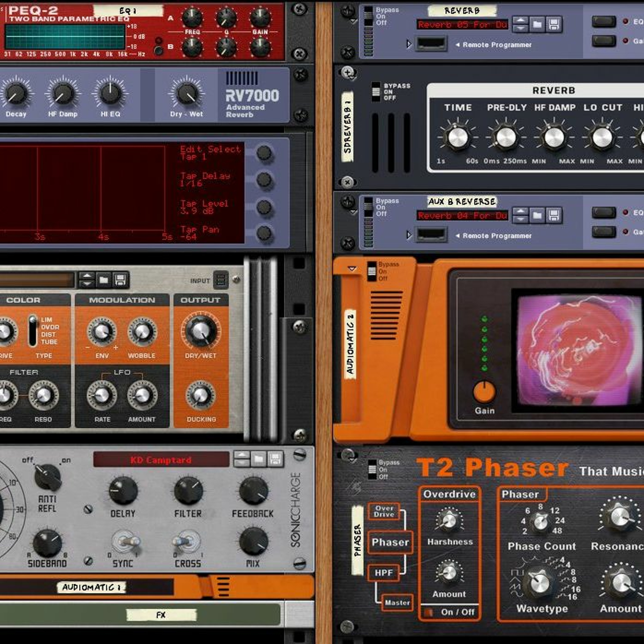The image size is (644, 644).
Task: Click the SPREVERB TIME knob
Action: click(458, 137)
